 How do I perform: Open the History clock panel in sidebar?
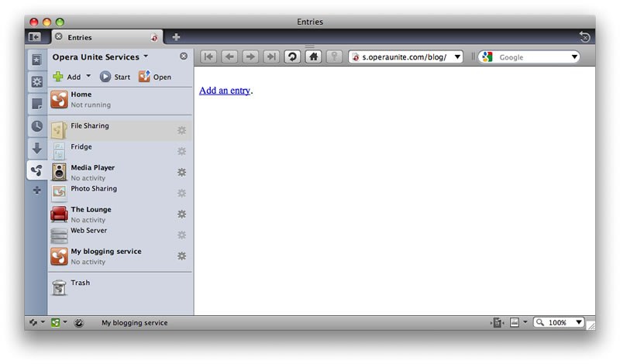(x=36, y=126)
